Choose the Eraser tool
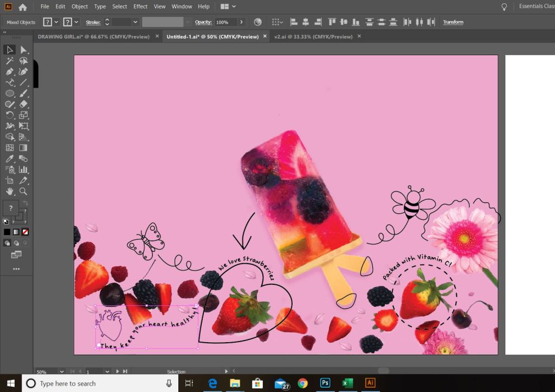Image resolution: width=555 pixels, height=392 pixels. pyautogui.click(x=23, y=104)
